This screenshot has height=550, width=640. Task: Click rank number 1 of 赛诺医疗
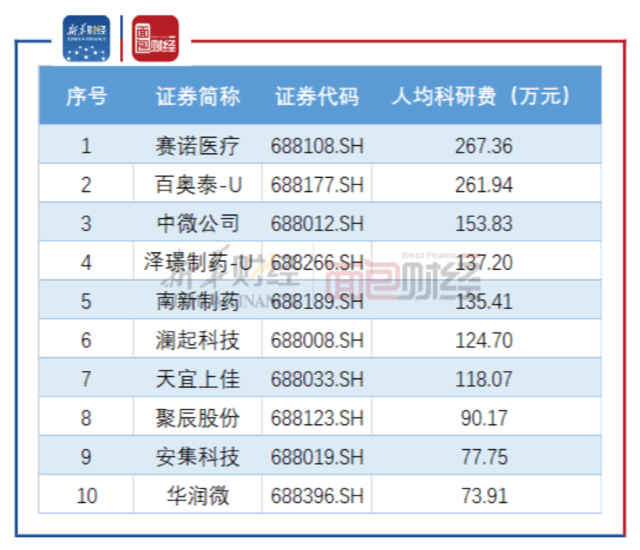86,146
